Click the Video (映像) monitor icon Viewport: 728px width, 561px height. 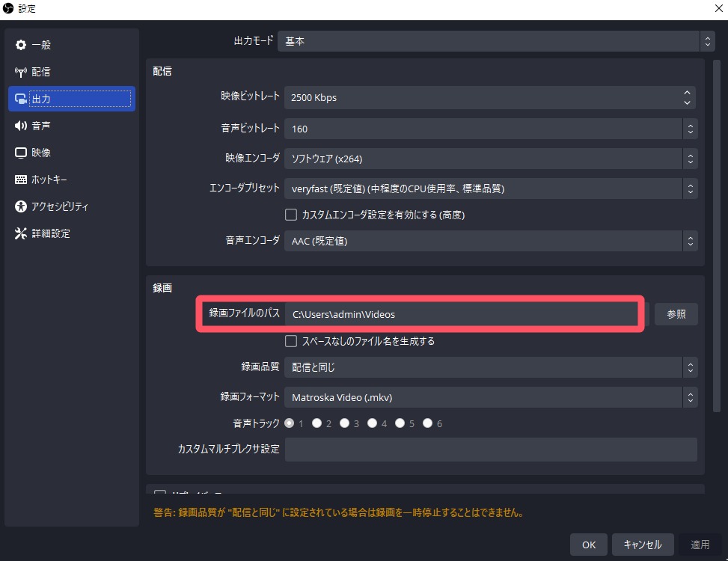pos(21,153)
